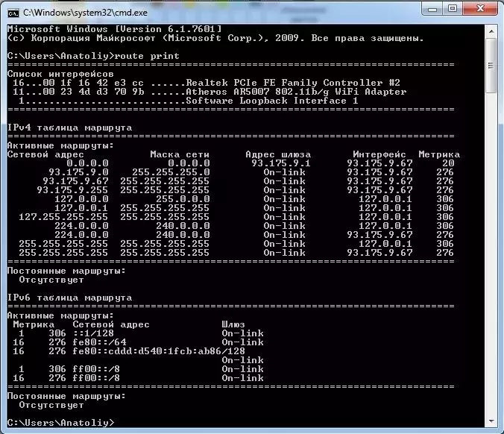Click the title text C:\Windows\system32\cmd.exe
504x434 pixels.
[x=85, y=13]
